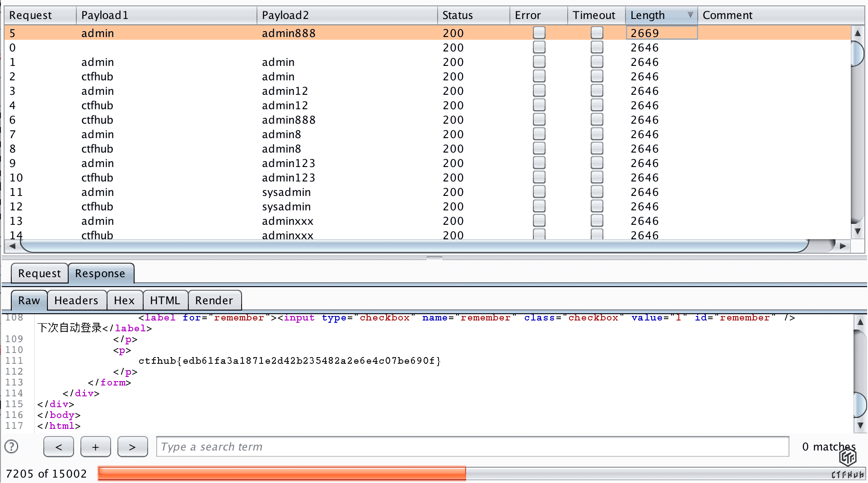
Task: Select request row 9 with admin123
Action: (288, 163)
